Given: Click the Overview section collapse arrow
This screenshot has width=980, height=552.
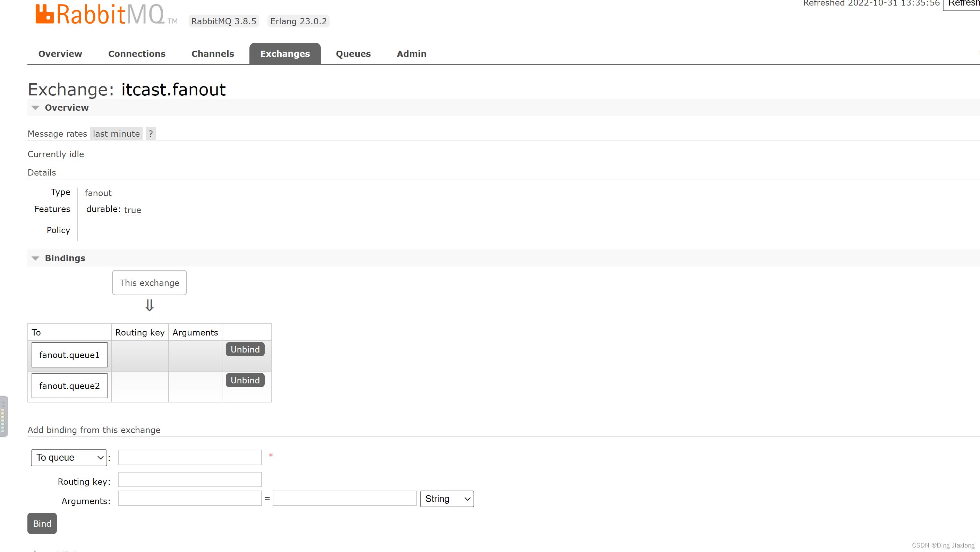Looking at the screenshot, I should [35, 108].
